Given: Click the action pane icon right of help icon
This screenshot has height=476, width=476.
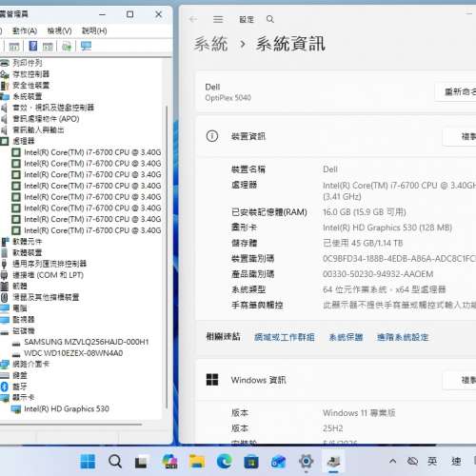Looking at the screenshot, I should 48,47.
